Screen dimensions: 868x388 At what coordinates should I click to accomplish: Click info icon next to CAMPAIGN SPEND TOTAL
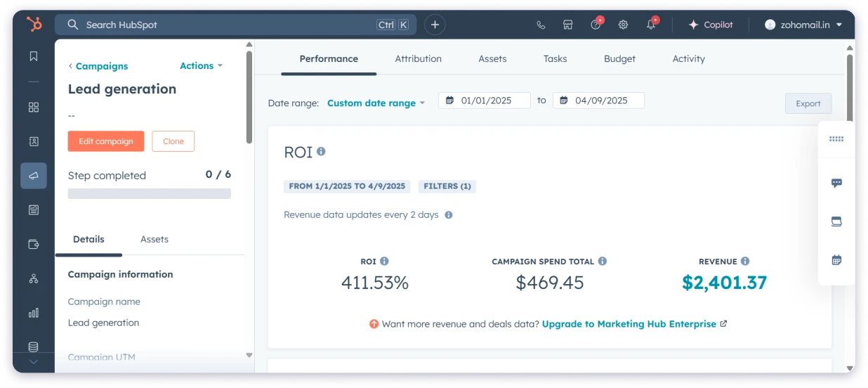click(x=603, y=261)
